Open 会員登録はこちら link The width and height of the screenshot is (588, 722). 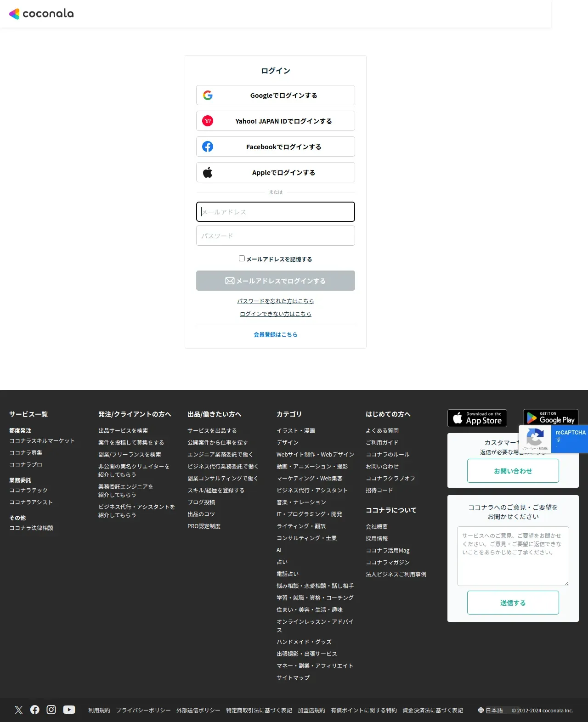pos(276,335)
